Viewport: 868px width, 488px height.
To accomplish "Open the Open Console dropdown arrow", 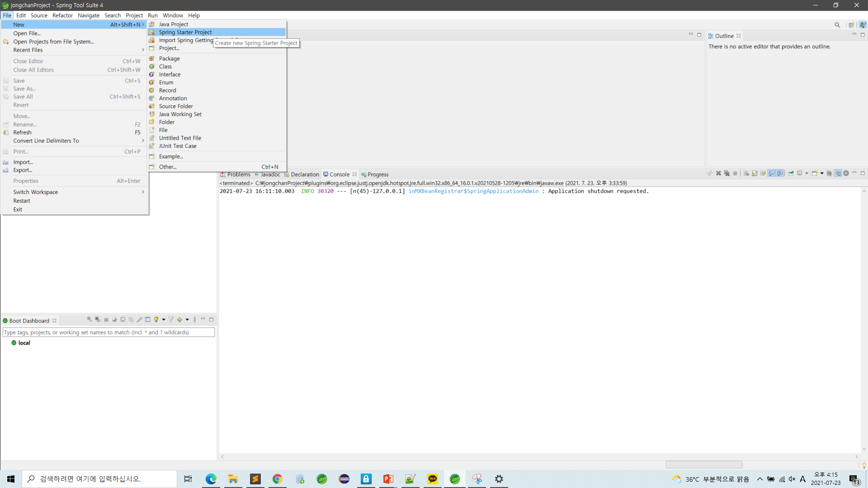I will click(822, 173).
